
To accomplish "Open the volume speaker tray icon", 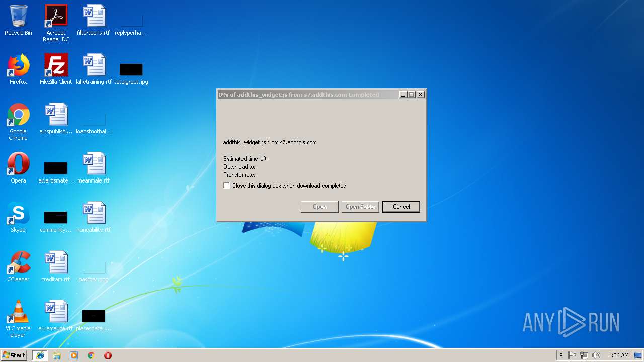I will [x=596, y=355].
